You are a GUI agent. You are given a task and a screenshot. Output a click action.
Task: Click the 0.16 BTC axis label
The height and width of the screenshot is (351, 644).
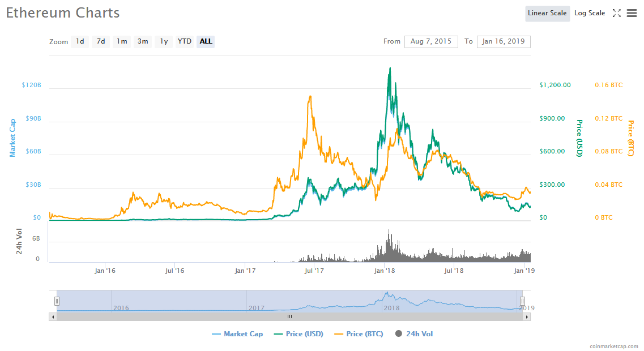609,85
